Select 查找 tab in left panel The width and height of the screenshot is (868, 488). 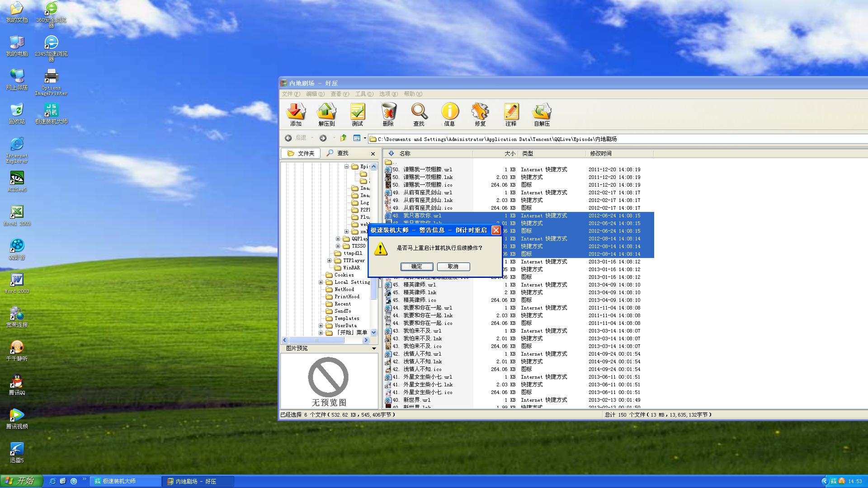(x=343, y=154)
